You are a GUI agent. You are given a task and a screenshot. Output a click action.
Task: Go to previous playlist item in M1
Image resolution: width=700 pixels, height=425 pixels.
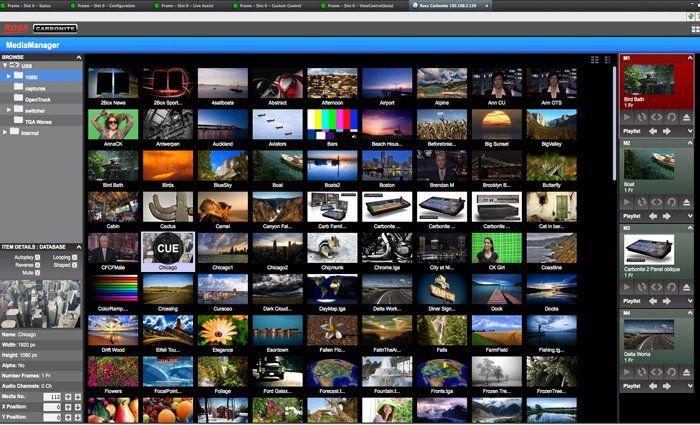tap(653, 131)
